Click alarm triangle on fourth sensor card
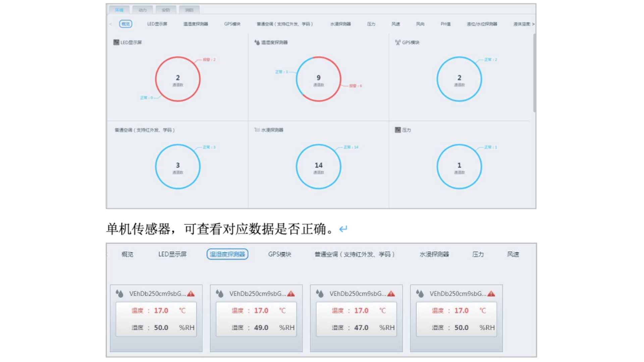Image resolution: width=644 pixels, height=362 pixels. click(x=491, y=294)
